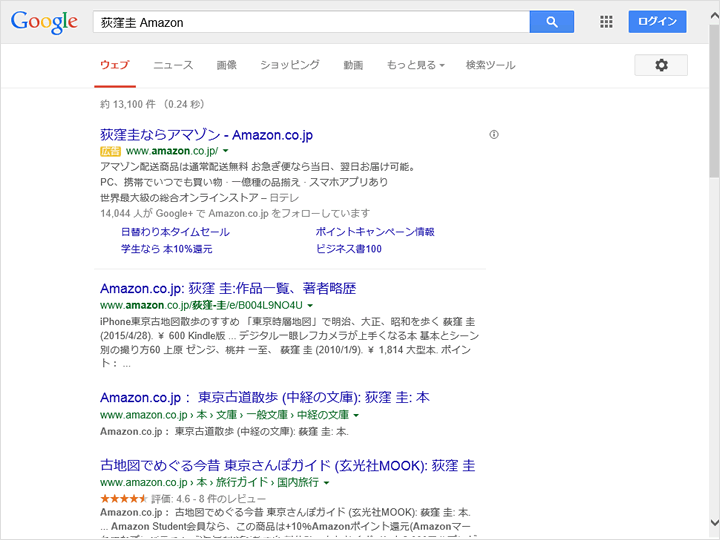
Task: Open the settings gear button
Action: click(x=661, y=65)
